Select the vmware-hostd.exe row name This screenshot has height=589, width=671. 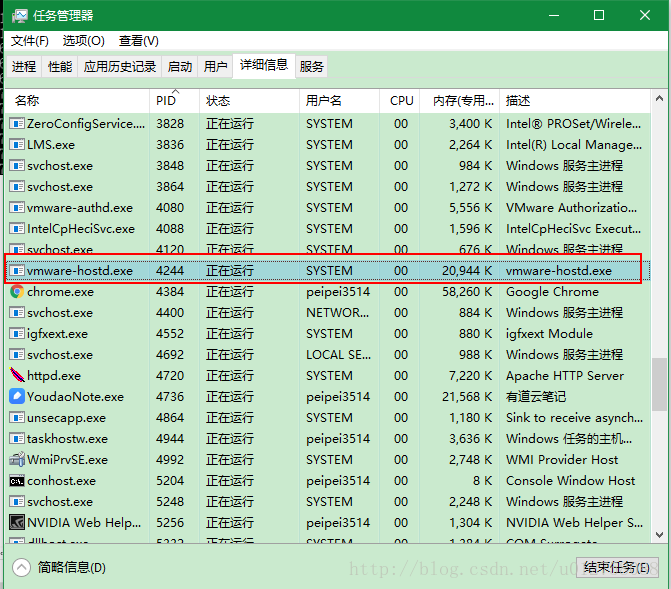click(80, 271)
